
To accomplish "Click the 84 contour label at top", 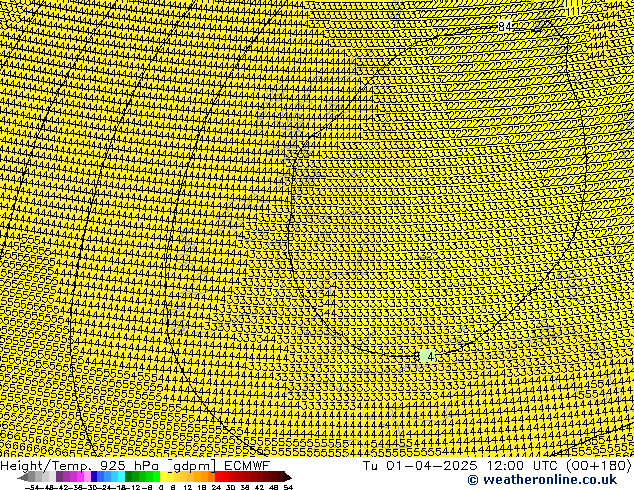I will pos(505,27).
